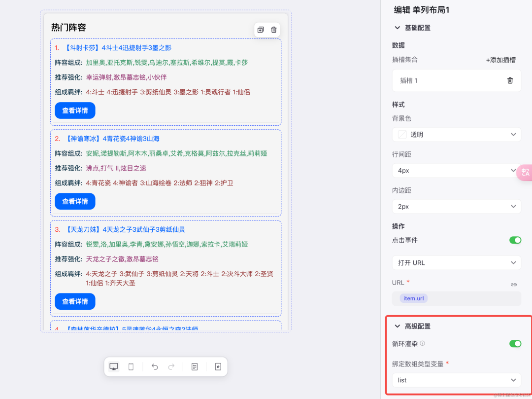Click 查看详情 under 天龙刀妹 card
Image resolution: width=532 pixels, height=399 pixels.
coord(75,301)
